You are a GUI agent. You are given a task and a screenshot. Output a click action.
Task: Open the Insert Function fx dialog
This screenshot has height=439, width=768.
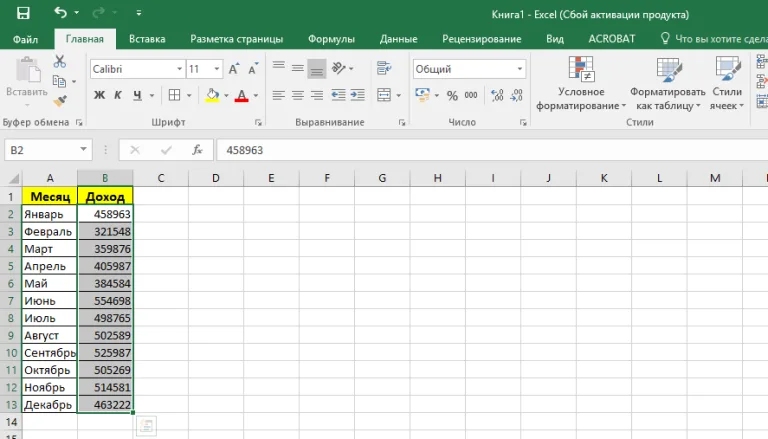tap(197, 150)
